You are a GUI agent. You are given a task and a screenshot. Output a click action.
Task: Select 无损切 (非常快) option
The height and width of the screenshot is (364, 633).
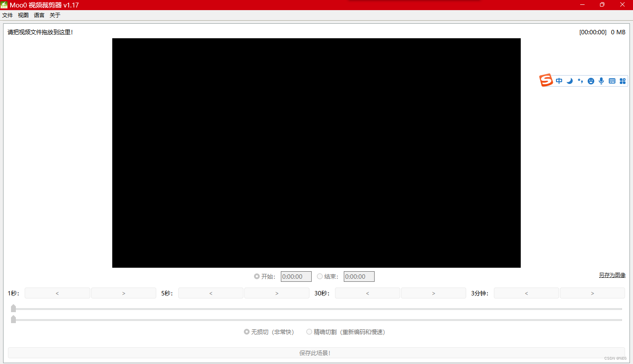click(x=247, y=332)
